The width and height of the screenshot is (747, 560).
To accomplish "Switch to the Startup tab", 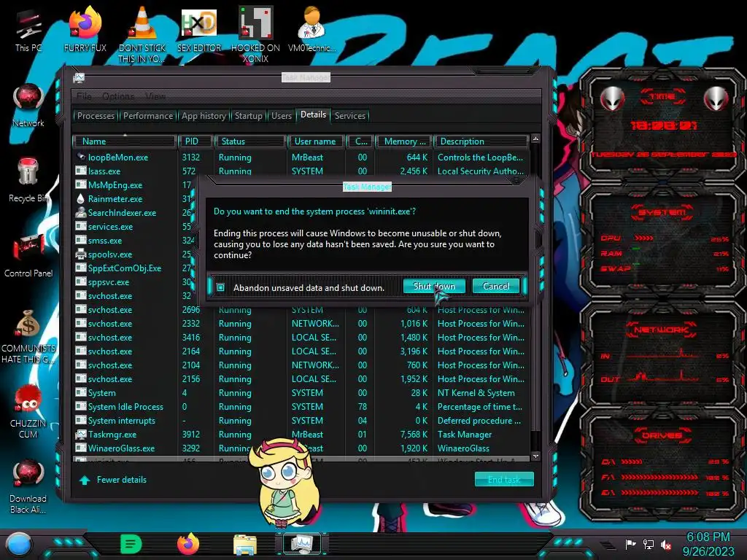I will [x=248, y=116].
